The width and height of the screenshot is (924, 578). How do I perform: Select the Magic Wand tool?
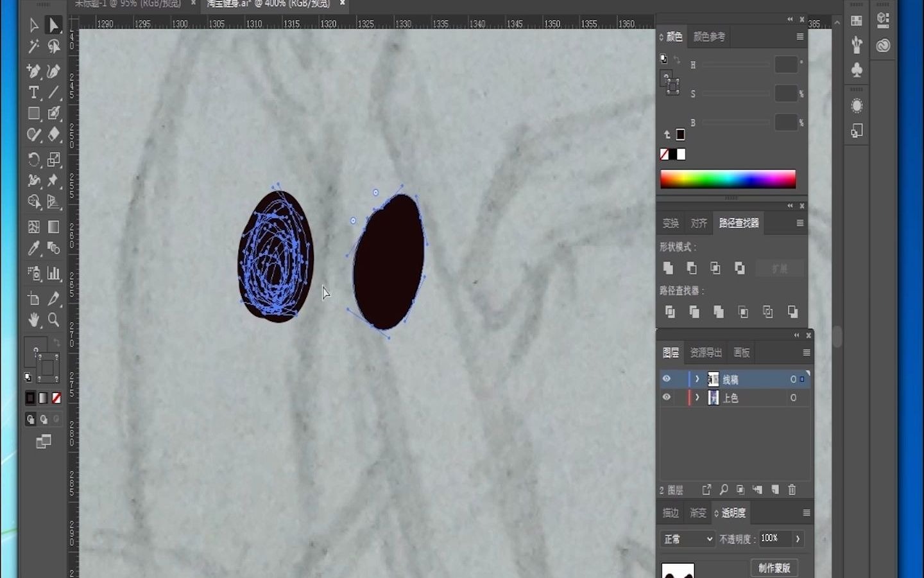pos(34,46)
